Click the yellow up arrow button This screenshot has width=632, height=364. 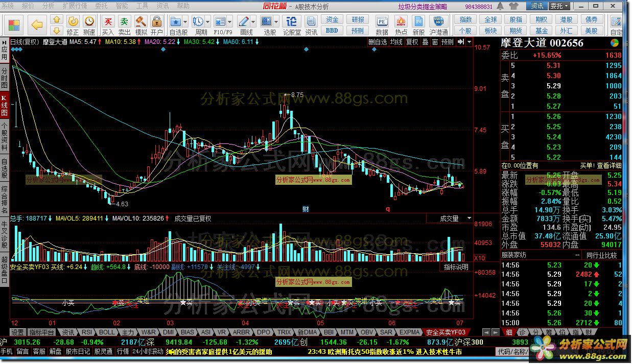pos(57,19)
